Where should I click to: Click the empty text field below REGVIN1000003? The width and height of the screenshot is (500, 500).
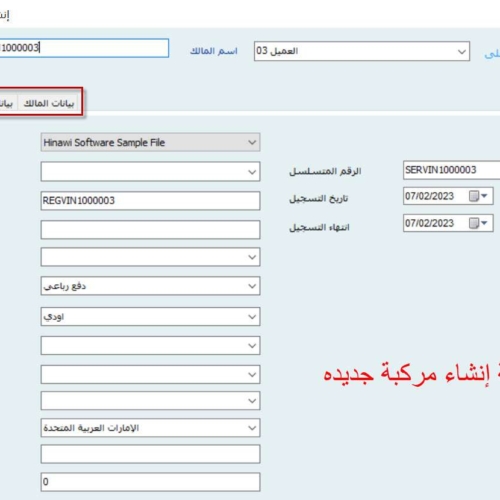150,230
